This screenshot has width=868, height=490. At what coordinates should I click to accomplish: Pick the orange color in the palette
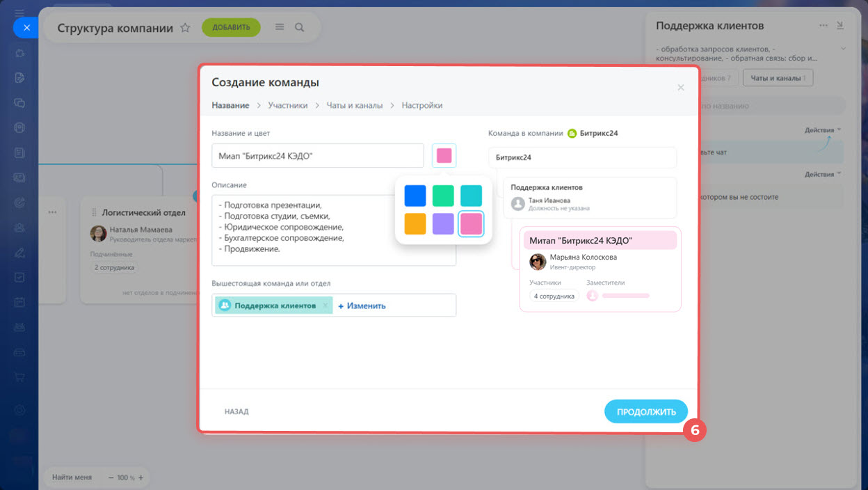[x=415, y=224]
